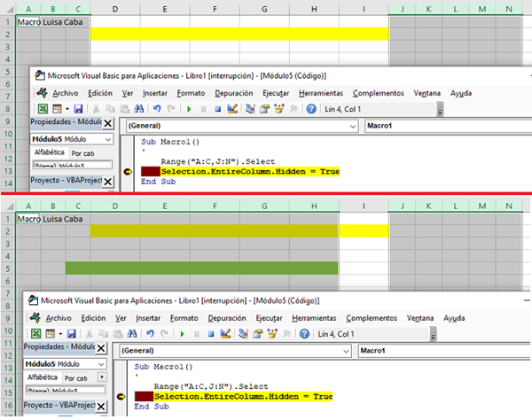
Task: Open Object Browser icon in lower VBA window
Action: (272, 333)
